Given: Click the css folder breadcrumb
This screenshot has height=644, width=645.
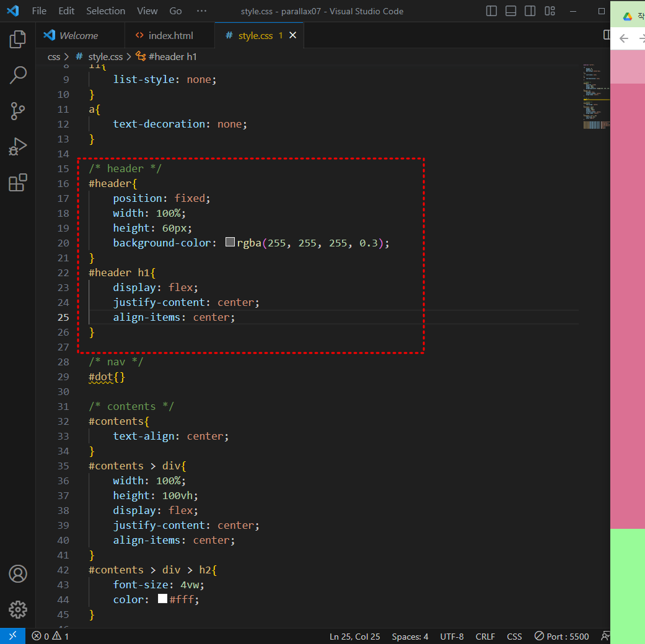Looking at the screenshot, I should tap(54, 57).
